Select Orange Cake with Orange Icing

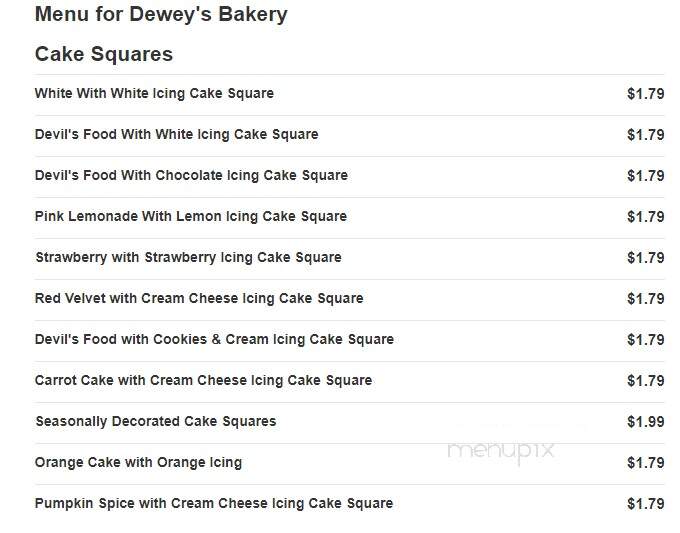[x=138, y=462]
